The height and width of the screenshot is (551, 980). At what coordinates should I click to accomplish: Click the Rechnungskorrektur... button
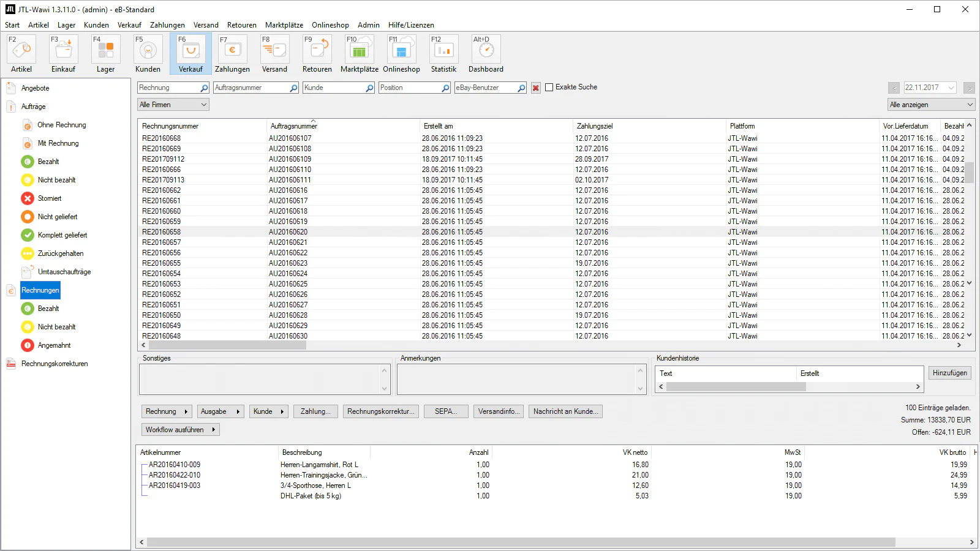pyautogui.click(x=381, y=411)
